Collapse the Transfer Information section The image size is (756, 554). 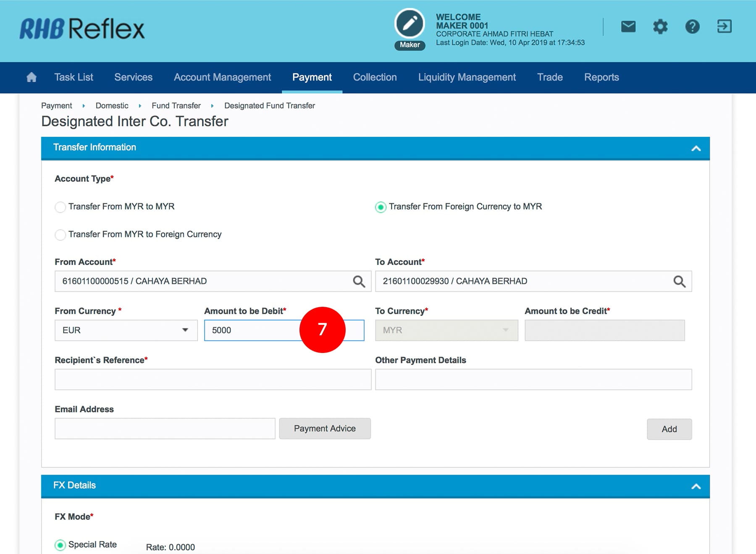tap(696, 148)
